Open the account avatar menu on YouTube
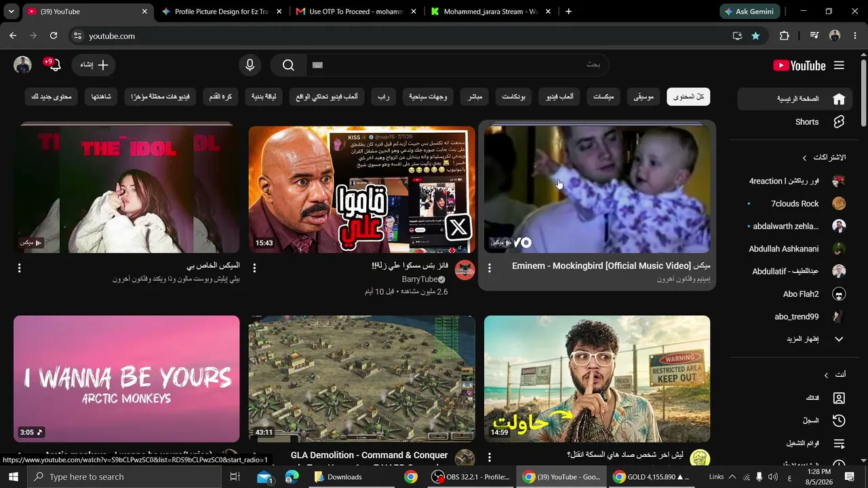Image resolution: width=868 pixels, height=488 pixels. click(x=23, y=65)
